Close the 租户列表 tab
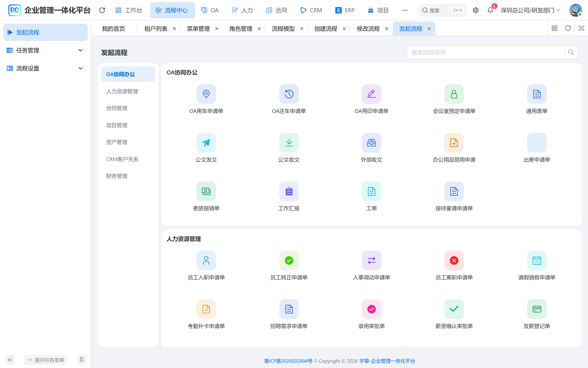This screenshot has height=368, width=588. (174, 29)
